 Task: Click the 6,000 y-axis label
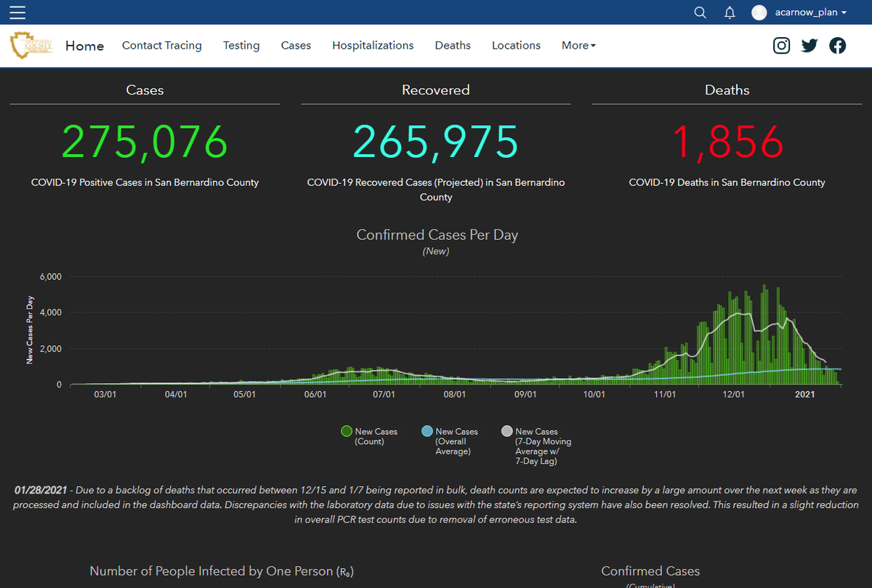tap(50, 277)
